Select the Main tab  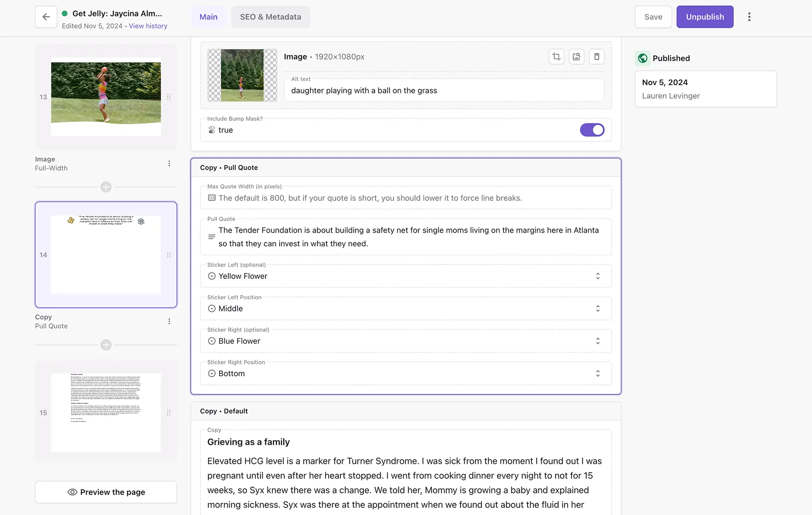[208, 17]
